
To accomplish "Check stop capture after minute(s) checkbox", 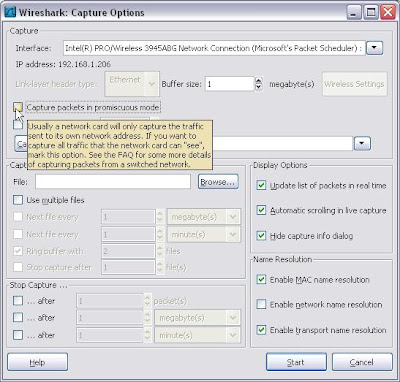I will [x=18, y=335].
